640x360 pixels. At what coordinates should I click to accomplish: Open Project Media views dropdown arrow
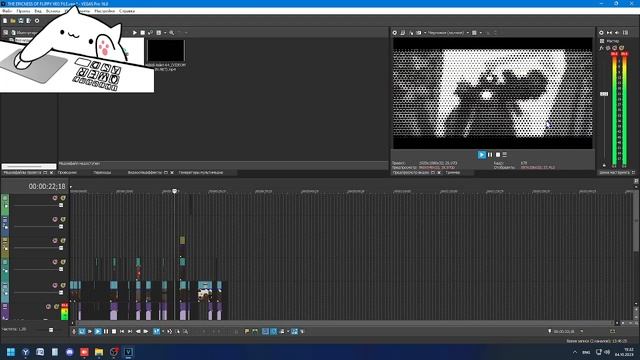point(164,33)
